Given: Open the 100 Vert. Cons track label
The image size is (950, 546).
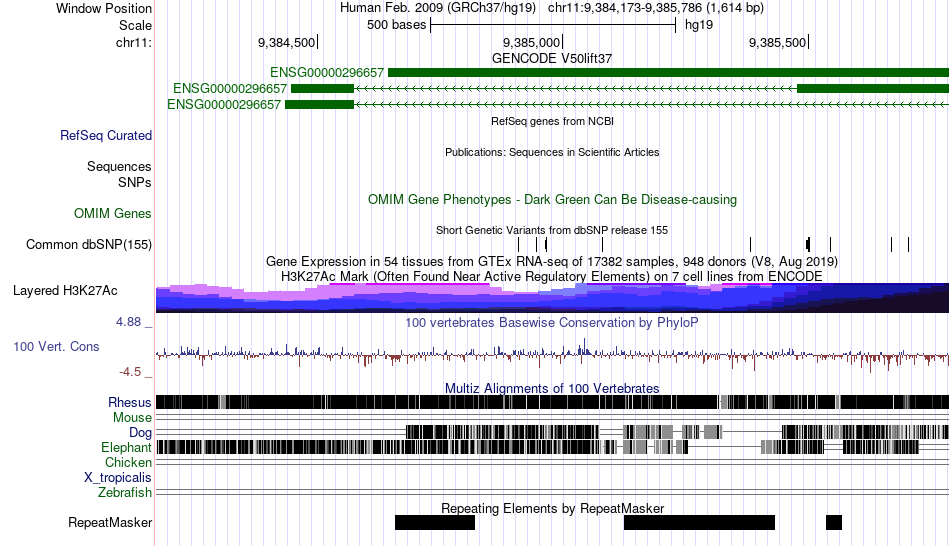Looking at the screenshot, I should 56,347.
